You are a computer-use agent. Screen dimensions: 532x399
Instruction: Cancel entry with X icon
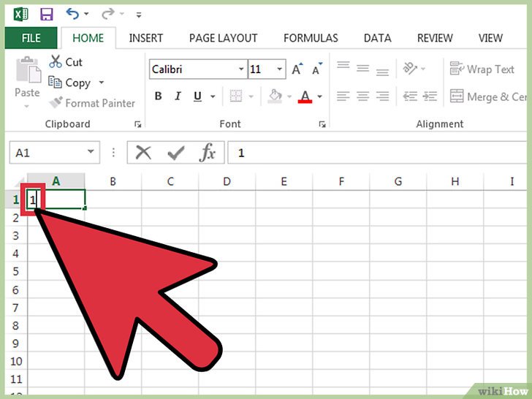tap(143, 153)
